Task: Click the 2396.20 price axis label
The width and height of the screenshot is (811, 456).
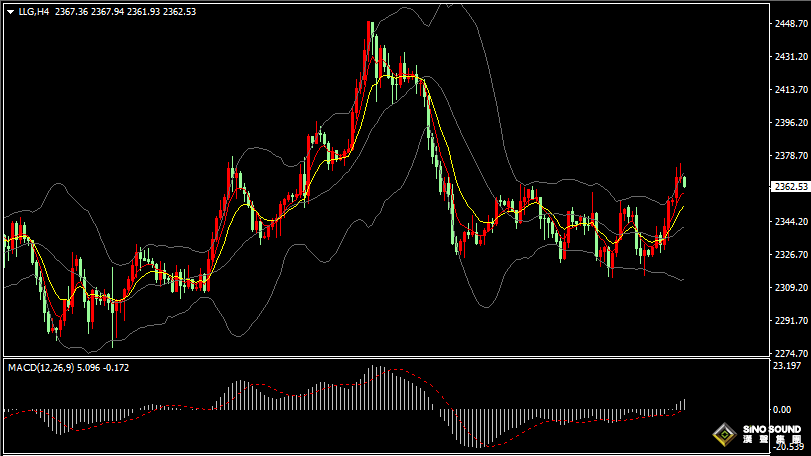Action: click(791, 123)
